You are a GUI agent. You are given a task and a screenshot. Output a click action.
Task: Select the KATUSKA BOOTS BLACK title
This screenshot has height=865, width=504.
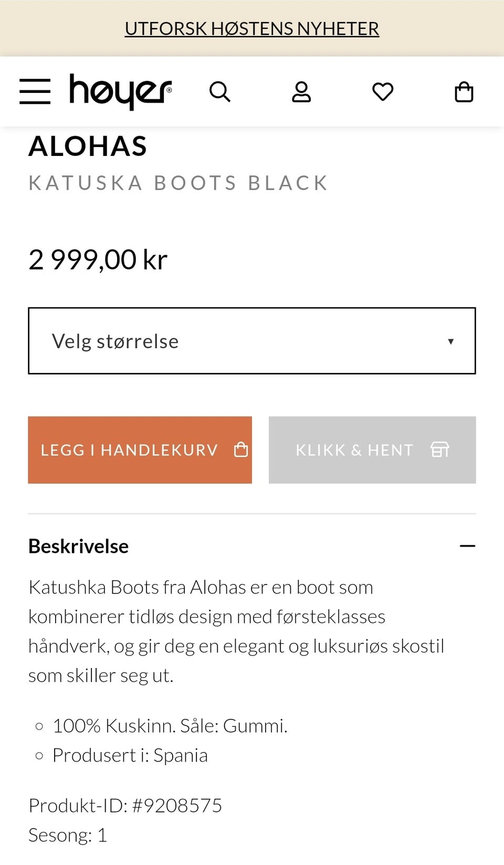point(178,183)
